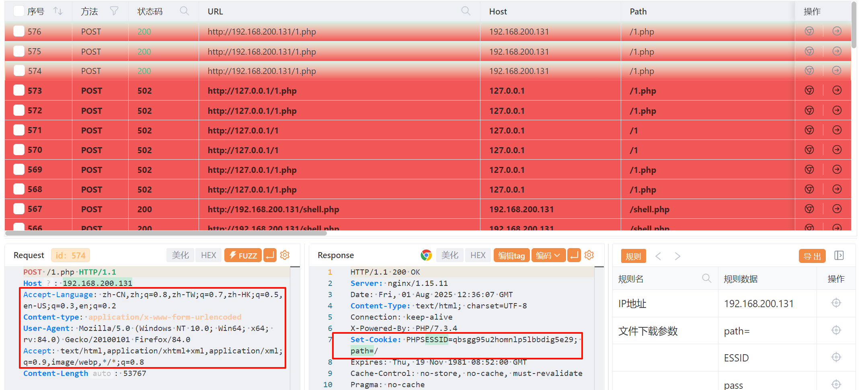This screenshot has height=390, width=868.
Task: Open row 569 in browser icon
Action: pyautogui.click(x=809, y=169)
